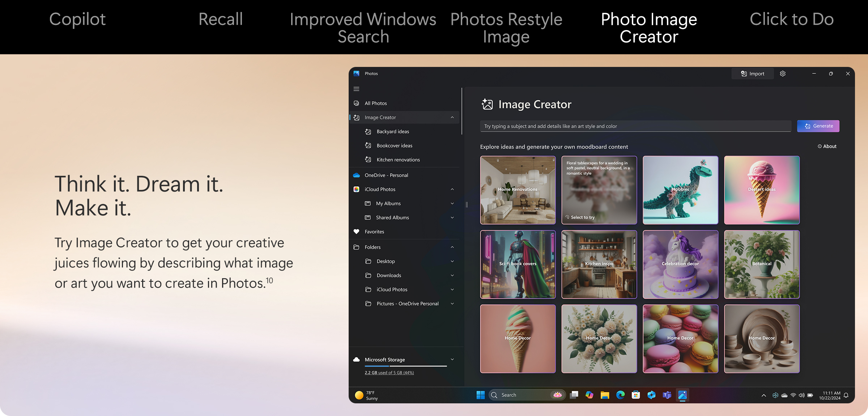Image resolution: width=868 pixels, height=416 pixels.
Task: Click the Import button
Action: tap(753, 74)
